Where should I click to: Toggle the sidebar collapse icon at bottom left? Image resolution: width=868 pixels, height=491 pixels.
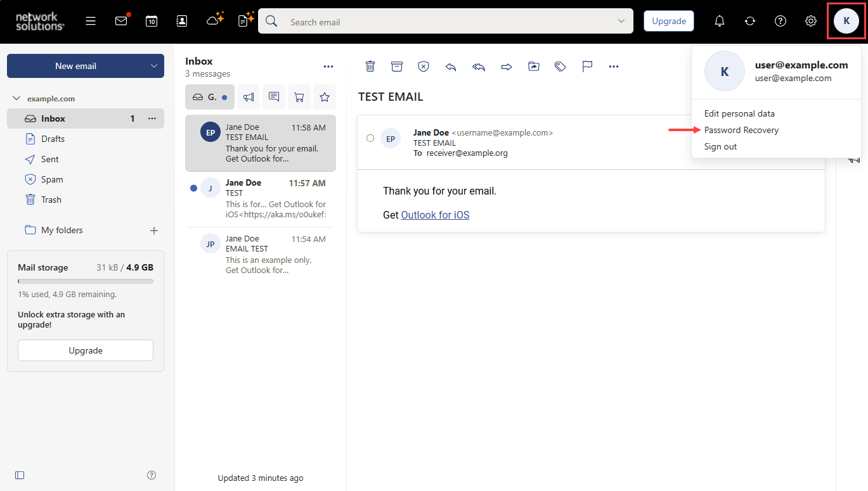click(x=20, y=475)
